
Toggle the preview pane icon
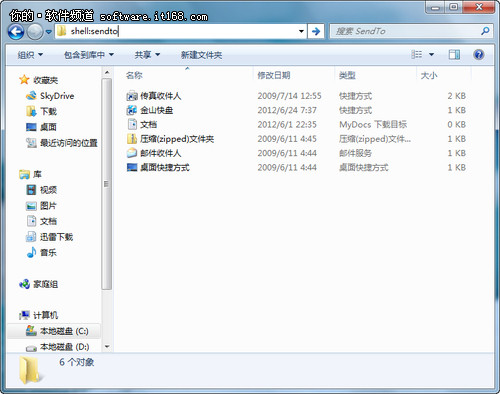[x=454, y=54]
